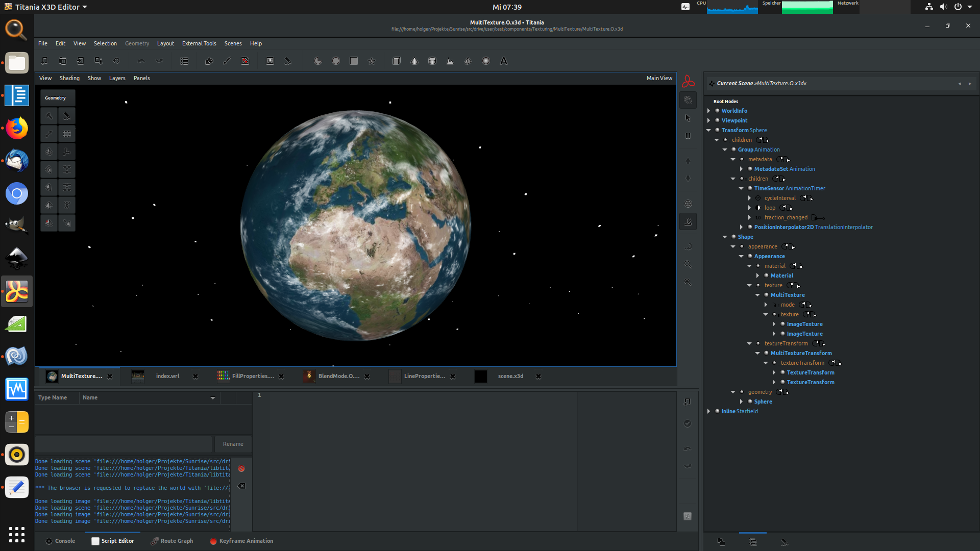980x551 pixels.
Task: Activate the arrow pointer tool in sidebar
Action: click(688, 118)
